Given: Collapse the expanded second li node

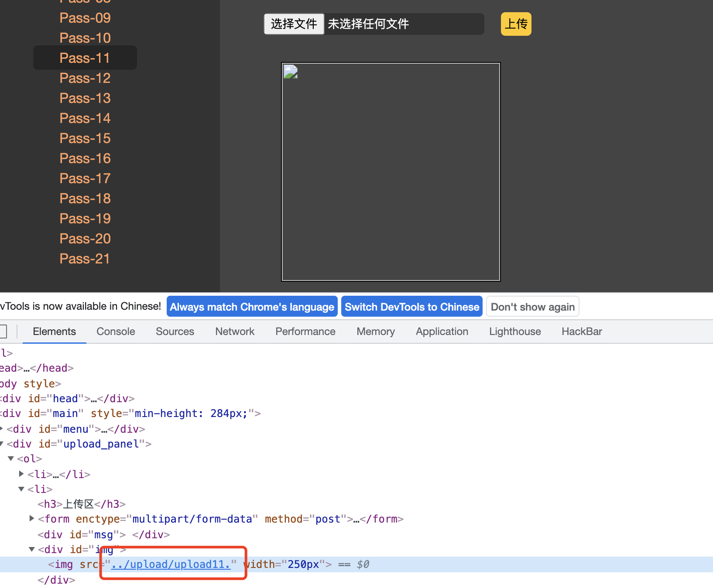Looking at the screenshot, I should (21, 489).
